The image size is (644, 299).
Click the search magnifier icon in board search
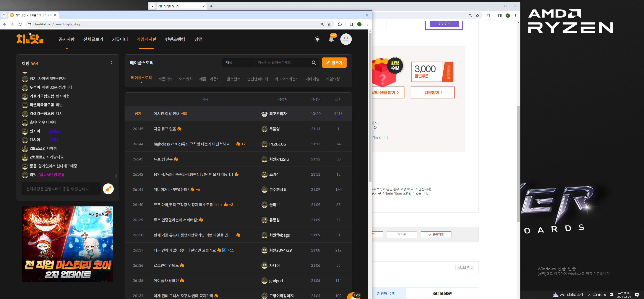(x=313, y=62)
